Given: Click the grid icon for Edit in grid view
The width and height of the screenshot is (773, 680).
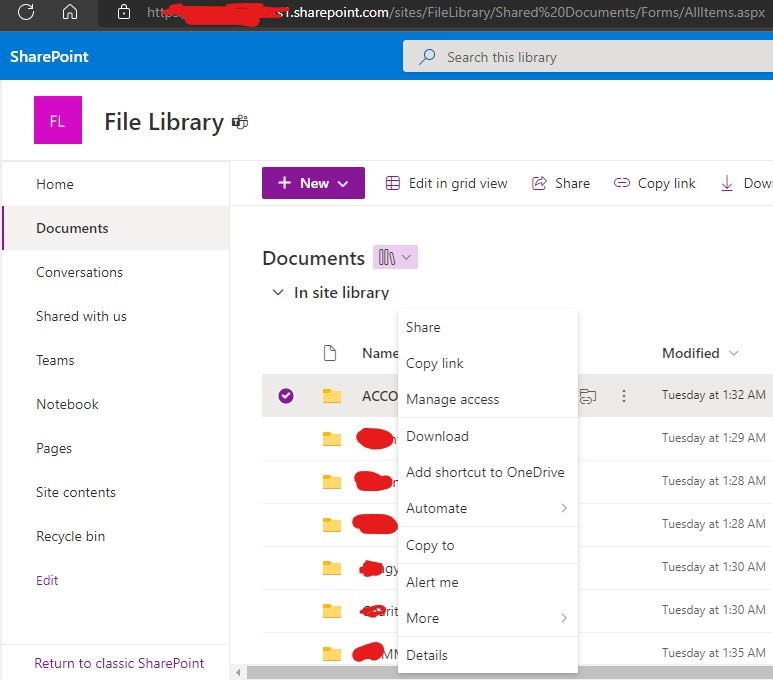Looking at the screenshot, I should point(392,183).
